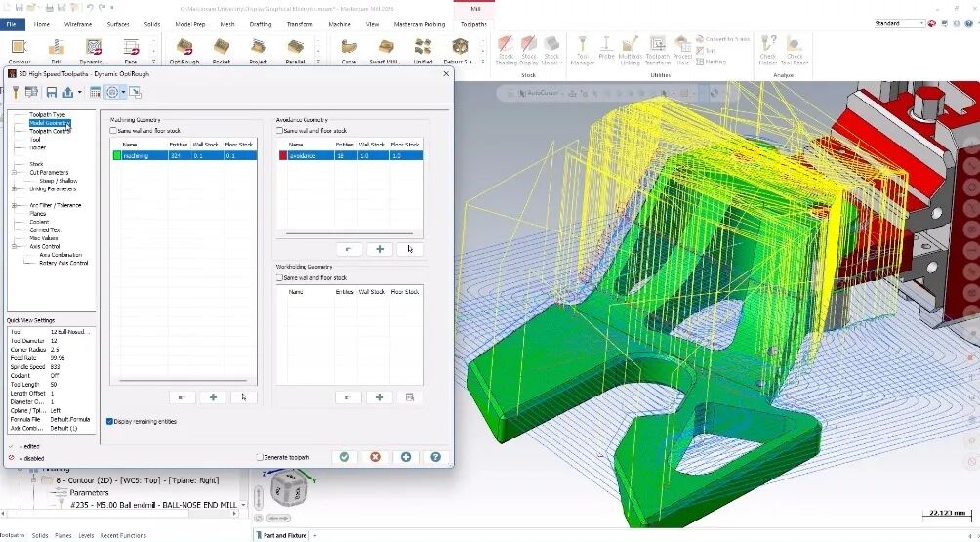The width and height of the screenshot is (980, 542).
Task: Click the calculator icon in dialog toolbar
Action: (95, 93)
